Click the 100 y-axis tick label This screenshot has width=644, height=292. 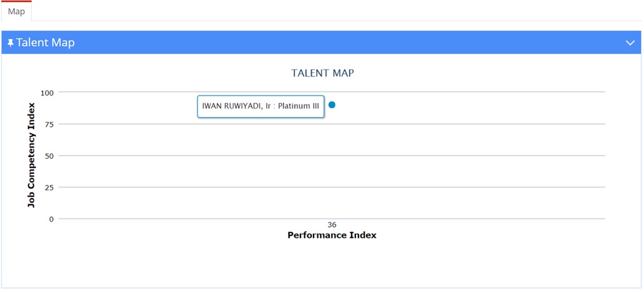tap(47, 93)
